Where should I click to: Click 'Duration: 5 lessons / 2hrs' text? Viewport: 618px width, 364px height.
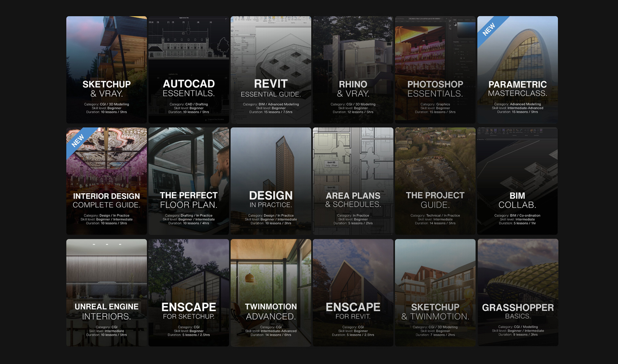tap(353, 223)
